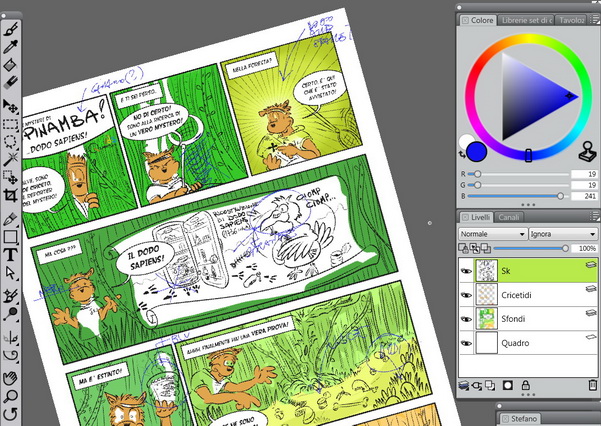
Task: Select the Dropper tool
Action: (11, 46)
